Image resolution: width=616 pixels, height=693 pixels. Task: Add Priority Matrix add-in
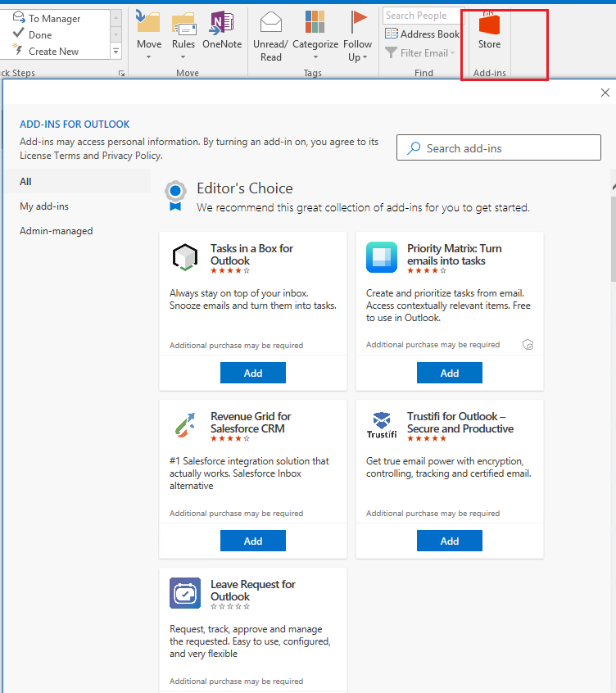(450, 373)
